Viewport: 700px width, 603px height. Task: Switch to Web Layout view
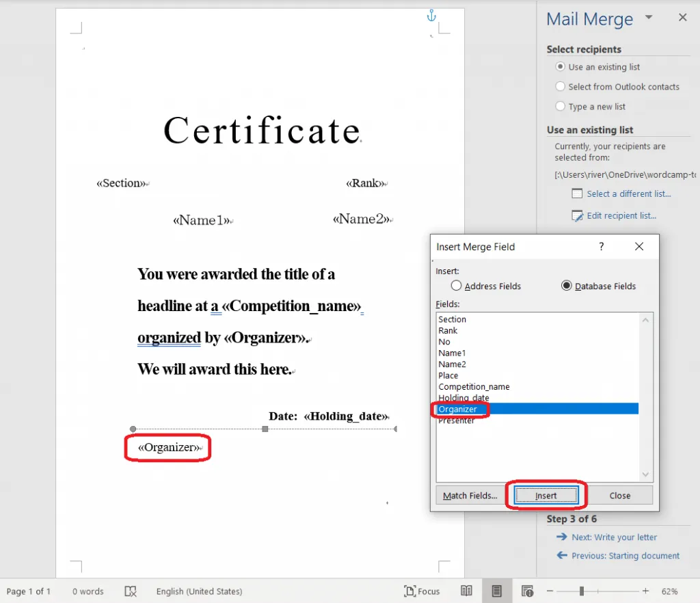(x=527, y=591)
